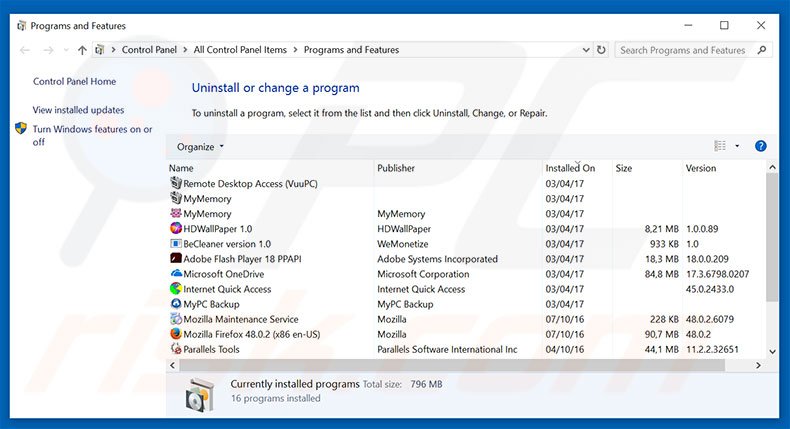Click the horizontal scrollbar thumb of the list

tap(452, 365)
